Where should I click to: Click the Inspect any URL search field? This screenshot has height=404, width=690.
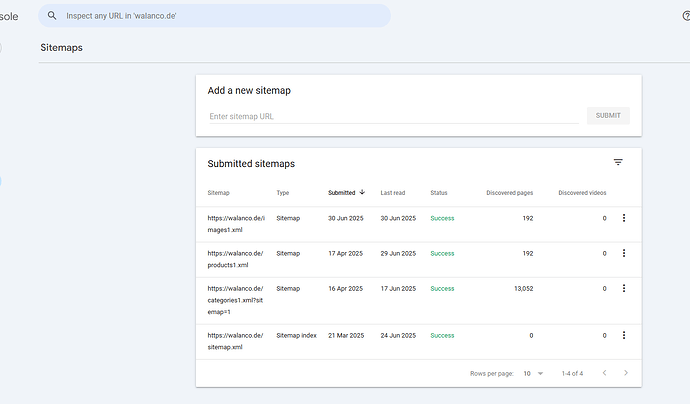[x=214, y=16]
